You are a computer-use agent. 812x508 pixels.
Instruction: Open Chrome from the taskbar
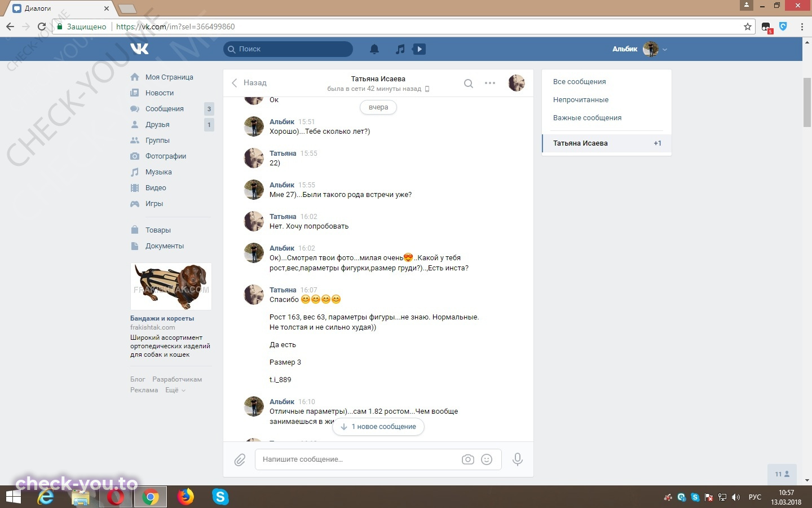[150, 497]
